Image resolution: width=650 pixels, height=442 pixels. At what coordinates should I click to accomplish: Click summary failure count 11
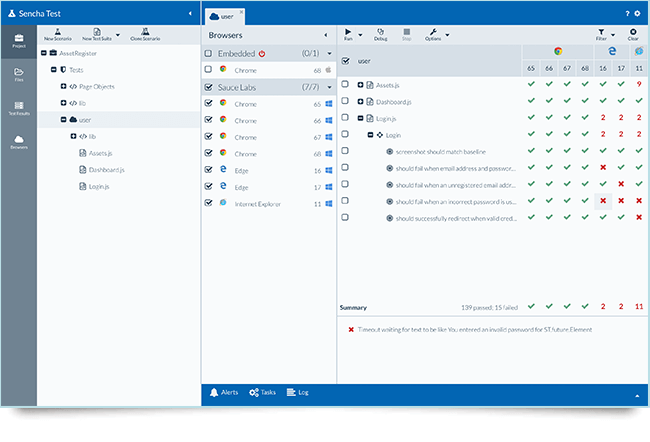click(x=639, y=306)
